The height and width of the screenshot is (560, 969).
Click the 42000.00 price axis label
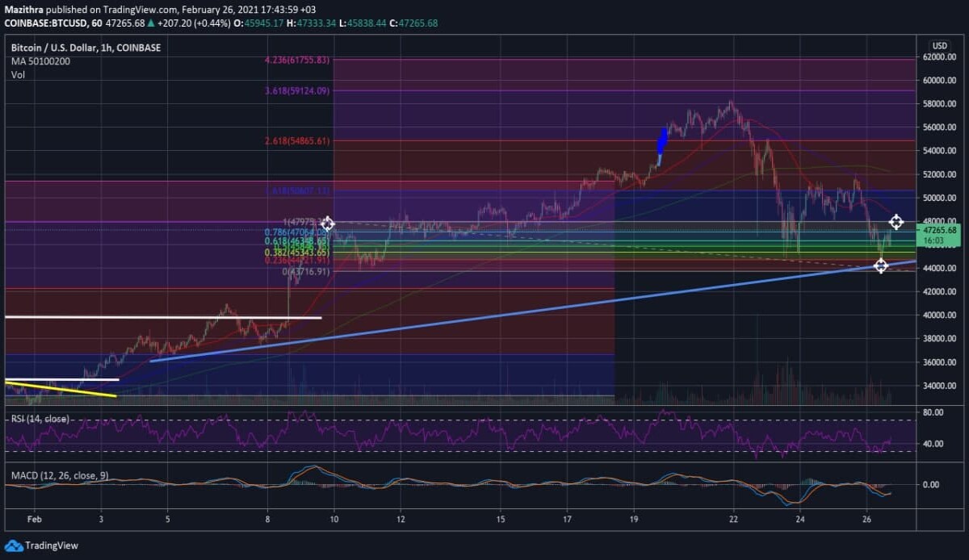(x=942, y=291)
